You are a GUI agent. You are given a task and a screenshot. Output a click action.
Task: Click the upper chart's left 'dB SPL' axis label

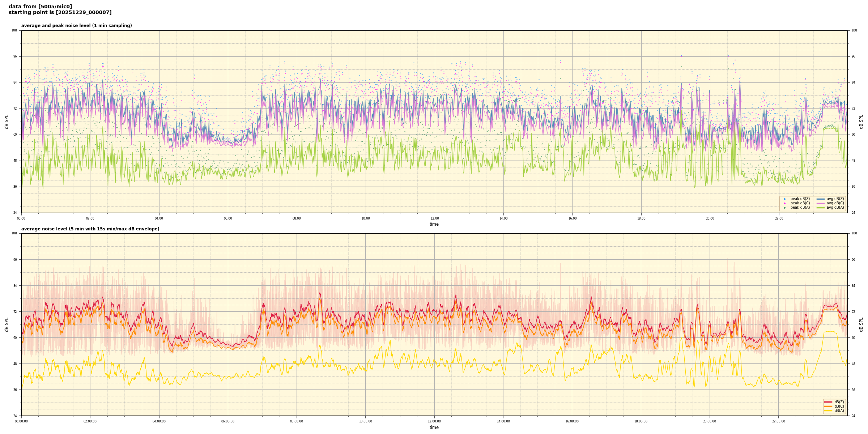pos(7,122)
